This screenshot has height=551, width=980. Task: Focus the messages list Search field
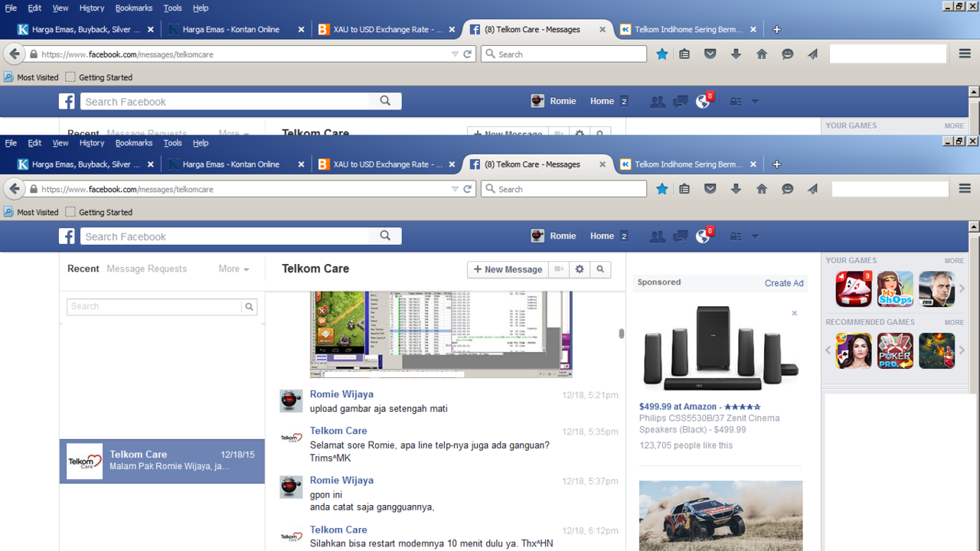155,306
